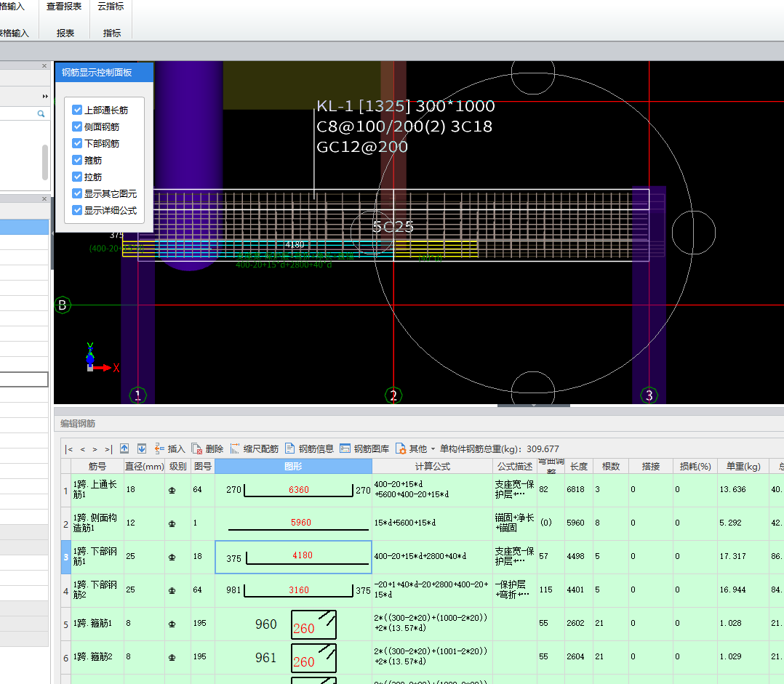Select 1跨.下部钢筋2 row name
784x684 pixels.
click(97, 590)
